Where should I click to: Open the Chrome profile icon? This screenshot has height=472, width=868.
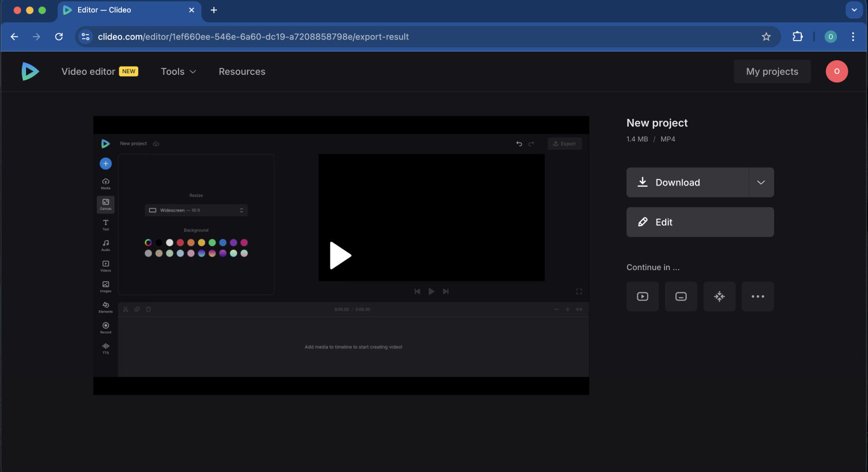[x=831, y=37]
